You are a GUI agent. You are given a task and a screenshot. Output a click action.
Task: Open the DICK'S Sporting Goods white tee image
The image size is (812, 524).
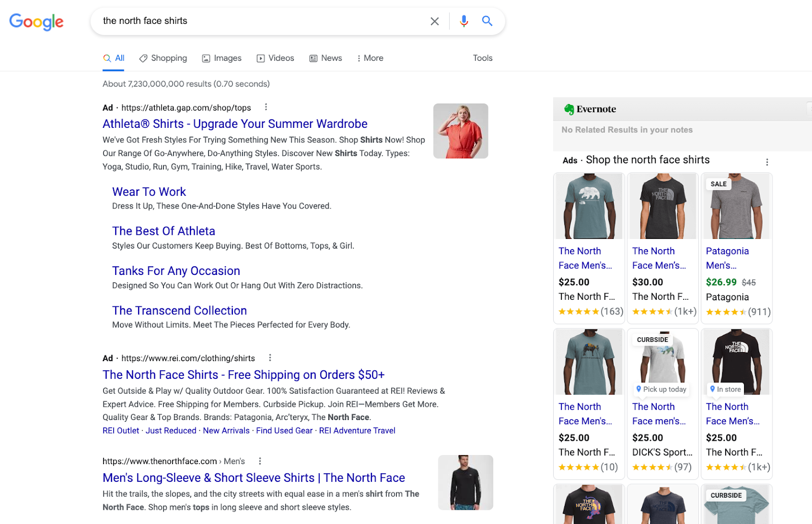[663, 362]
